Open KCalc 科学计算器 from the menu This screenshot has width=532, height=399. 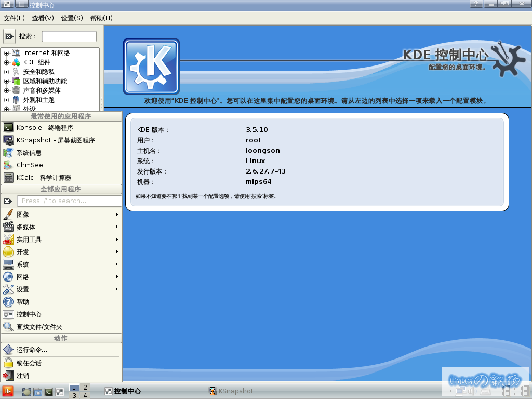44,178
